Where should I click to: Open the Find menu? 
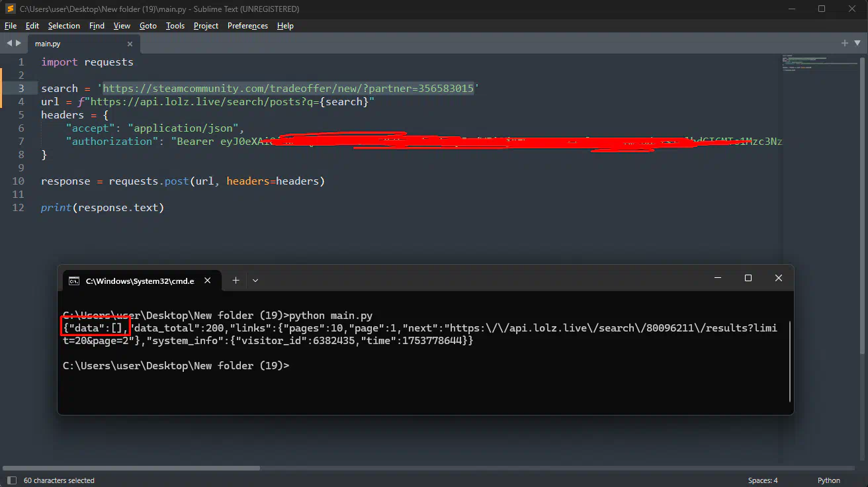pyautogui.click(x=97, y=26)
